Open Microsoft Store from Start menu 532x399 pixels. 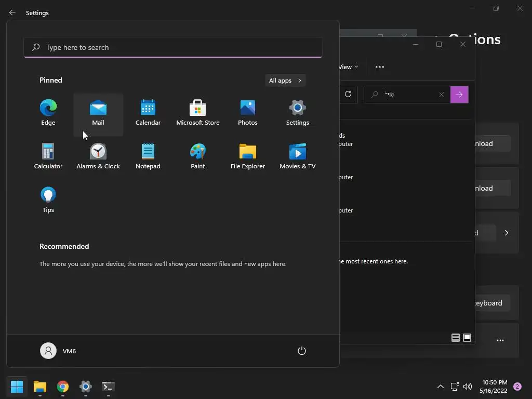click(198, 113)
